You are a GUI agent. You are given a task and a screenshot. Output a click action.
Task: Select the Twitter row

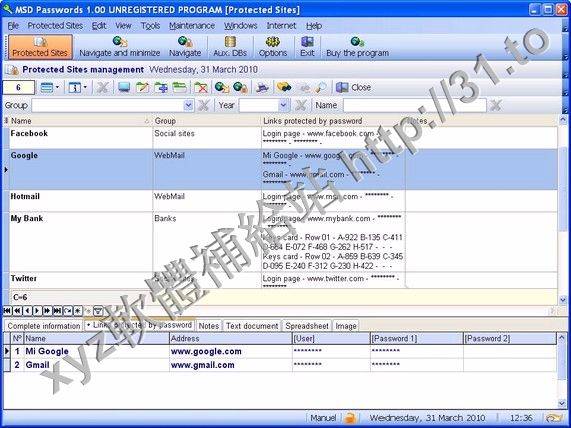(x=283, y=280)
